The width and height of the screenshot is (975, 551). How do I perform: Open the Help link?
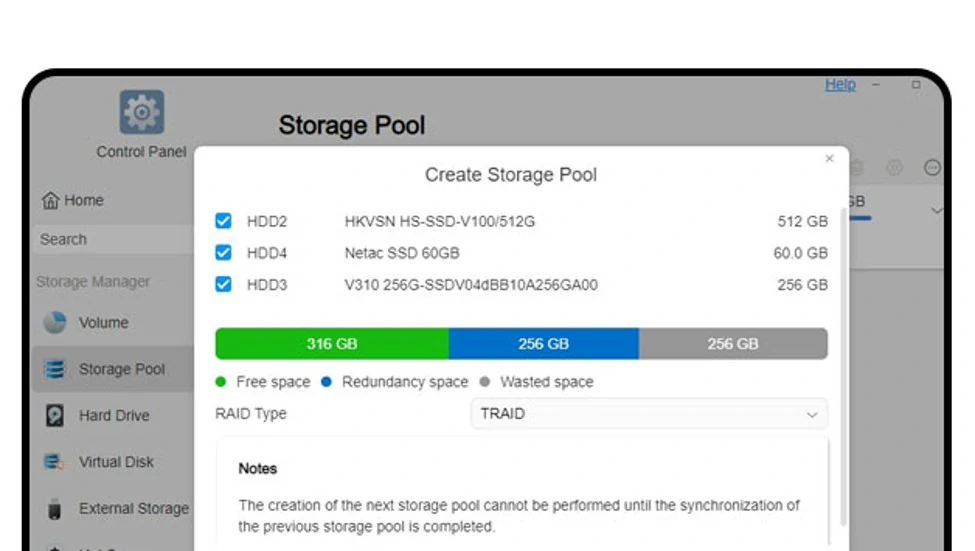click(x=840, y=85)
